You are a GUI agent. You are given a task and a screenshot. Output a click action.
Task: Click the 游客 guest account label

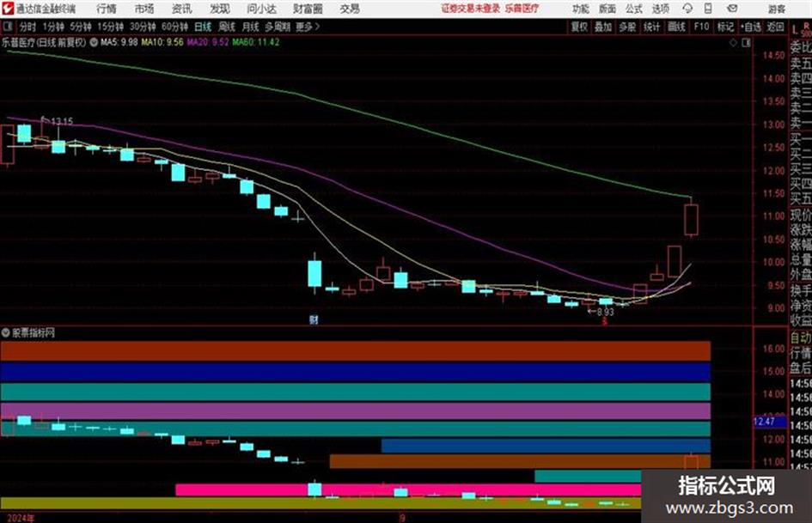tap(776, 9)
